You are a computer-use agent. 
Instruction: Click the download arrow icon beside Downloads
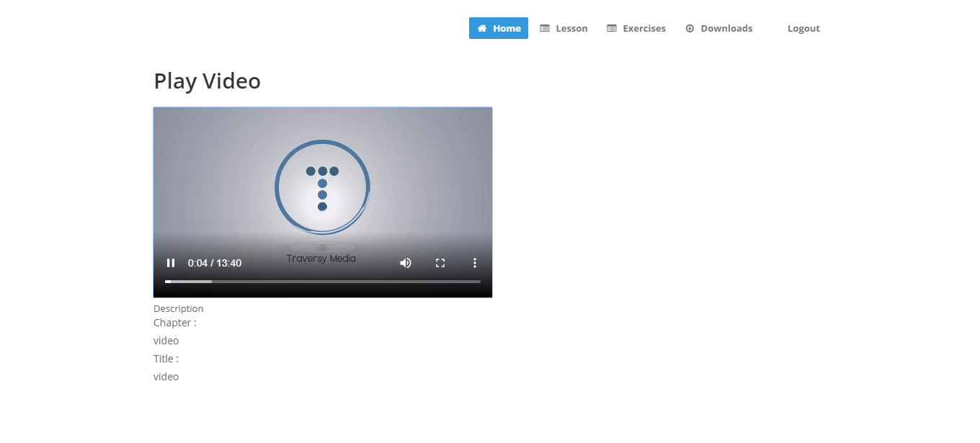[690, 28]
